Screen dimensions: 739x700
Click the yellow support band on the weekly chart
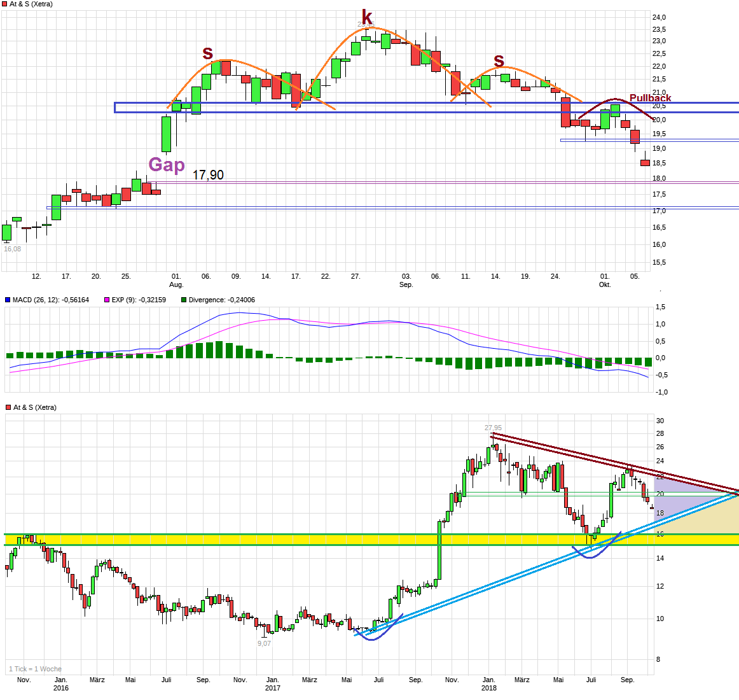point(371,540)
